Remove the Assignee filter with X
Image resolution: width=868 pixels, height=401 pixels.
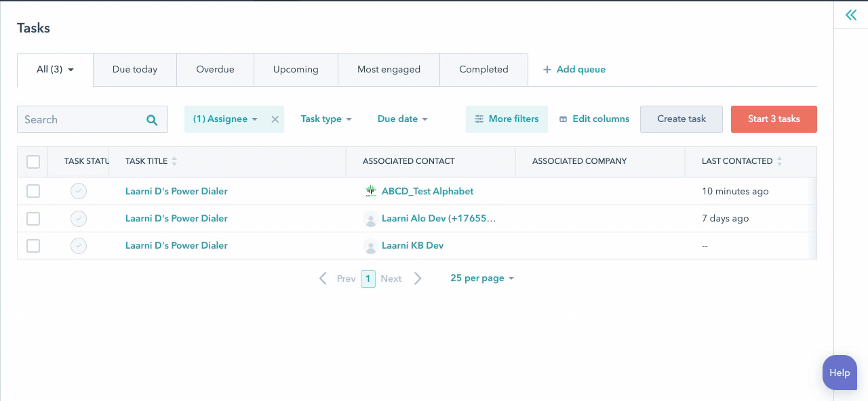[x=275, y=119]
